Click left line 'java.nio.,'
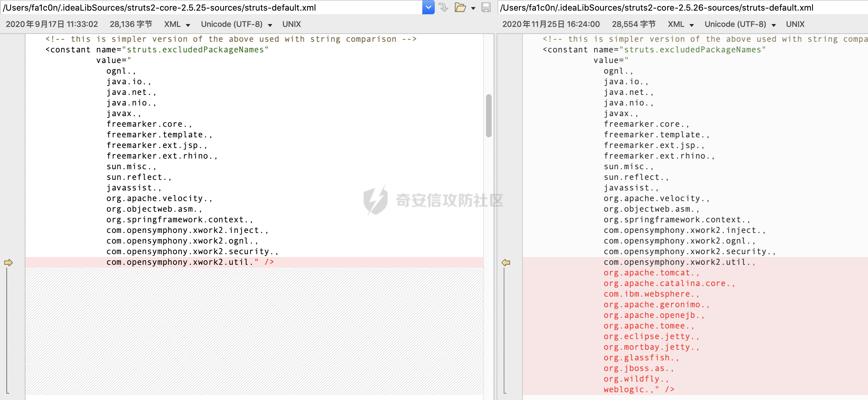868x400 pixels. click(132, 103)
